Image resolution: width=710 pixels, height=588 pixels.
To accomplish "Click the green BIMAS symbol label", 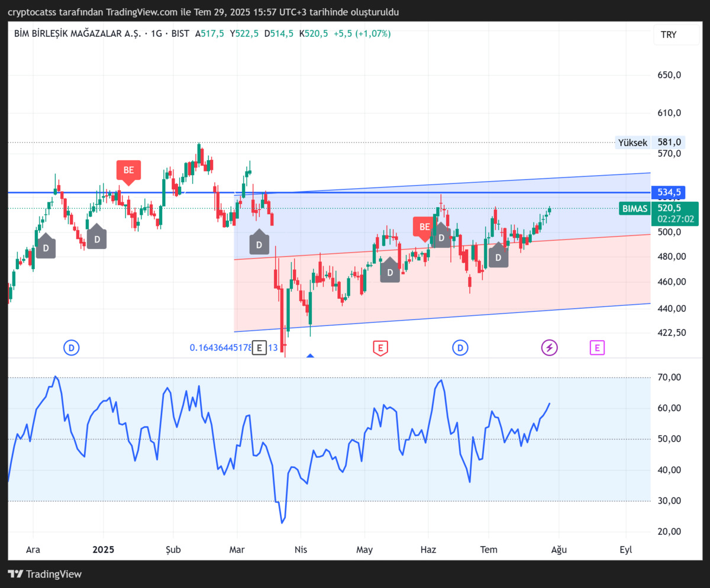I will click(634, 208).
